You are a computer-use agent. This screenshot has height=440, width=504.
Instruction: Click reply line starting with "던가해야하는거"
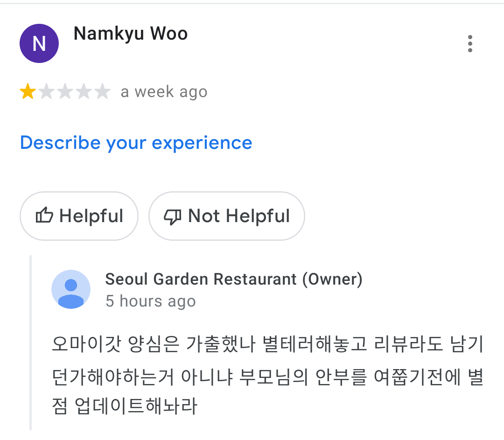pyautogui.click(x=267, y=376)
